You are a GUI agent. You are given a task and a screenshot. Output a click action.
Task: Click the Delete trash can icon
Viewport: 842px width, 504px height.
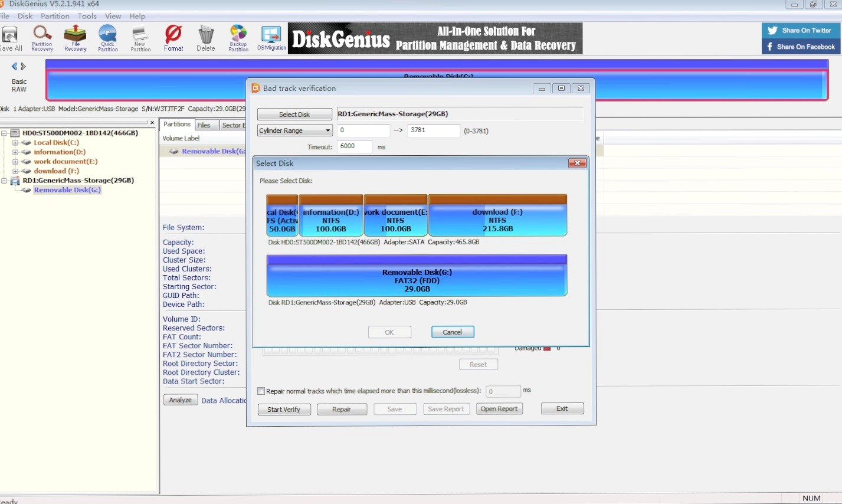206,38
